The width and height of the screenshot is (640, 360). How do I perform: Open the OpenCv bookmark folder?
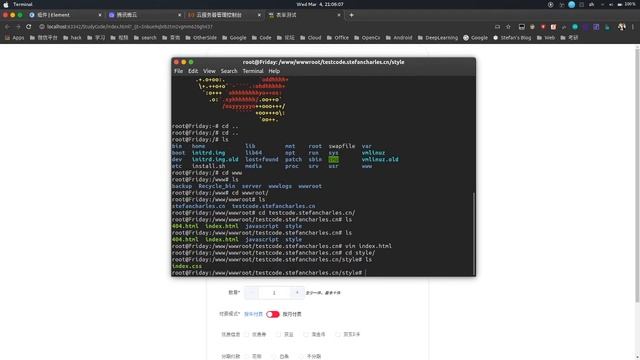coord(367,38)
